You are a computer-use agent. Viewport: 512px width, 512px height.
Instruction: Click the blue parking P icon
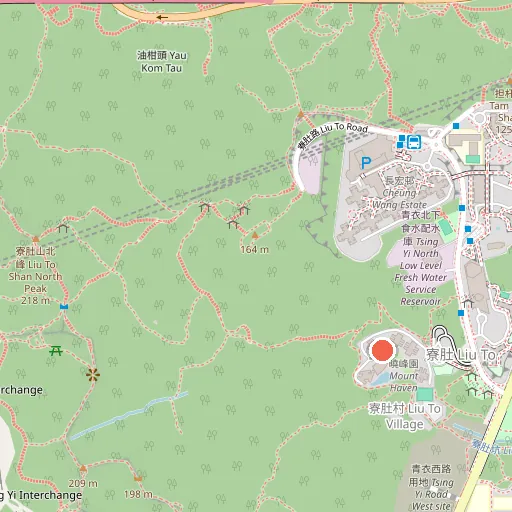click(366, 163)
